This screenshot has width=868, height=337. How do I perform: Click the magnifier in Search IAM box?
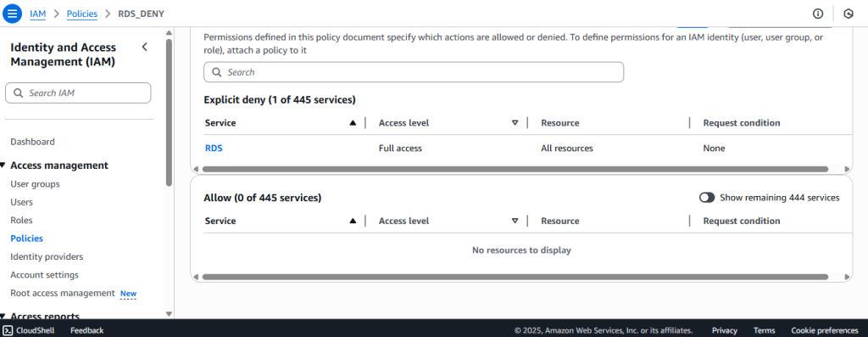[19, 93]
